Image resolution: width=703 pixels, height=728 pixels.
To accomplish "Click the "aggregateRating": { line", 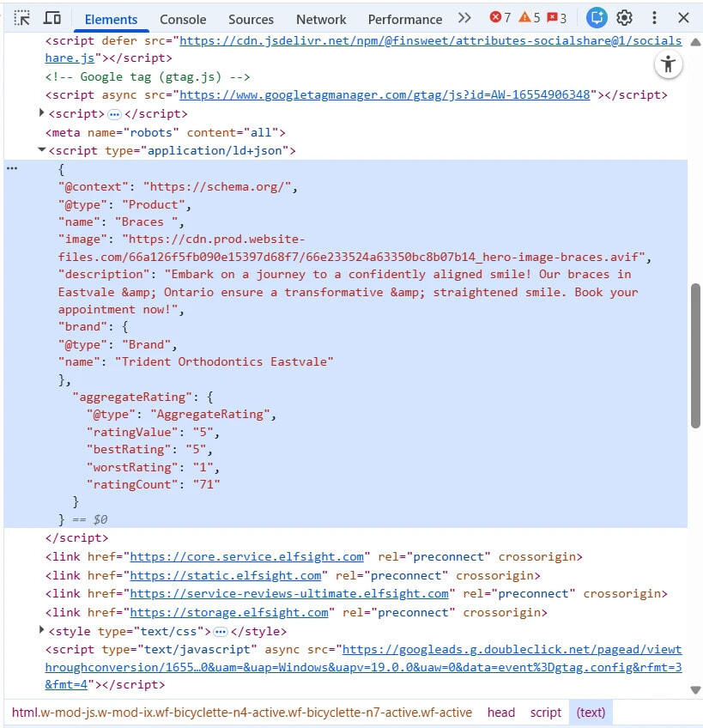I will click(142, 397).
